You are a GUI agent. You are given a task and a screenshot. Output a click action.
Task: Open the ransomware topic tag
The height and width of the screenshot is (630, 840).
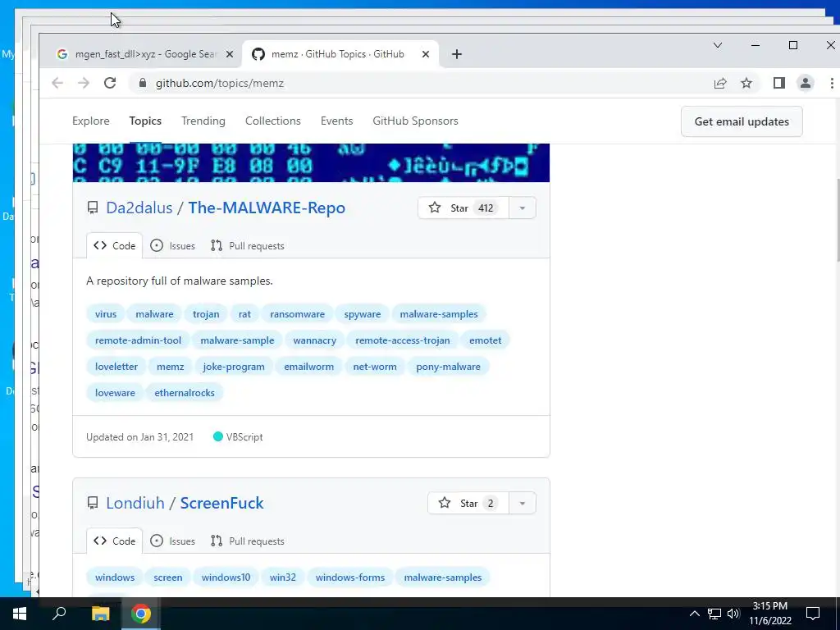[x=297, y=314]
